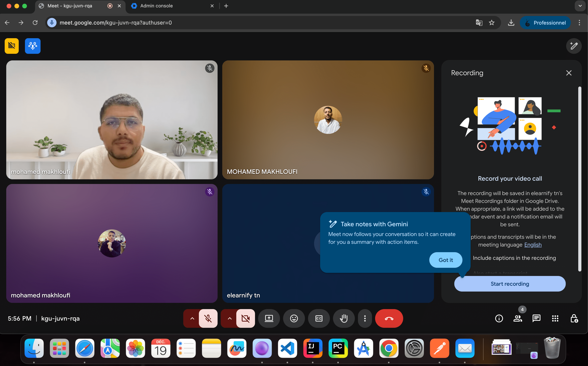Image resolution: width=588 pixels, height=366 pixels.
Task: Open more options three-dot menu in call bar
Action: coord(365,318)
